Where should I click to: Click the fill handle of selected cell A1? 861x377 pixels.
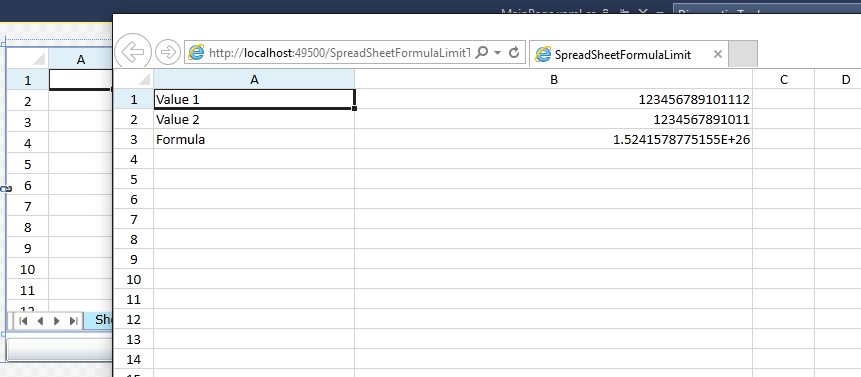click(x=355, y=108)
